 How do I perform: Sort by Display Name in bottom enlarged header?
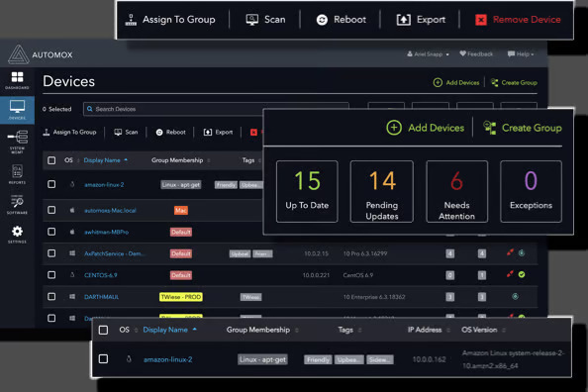(x=169, y=330)
